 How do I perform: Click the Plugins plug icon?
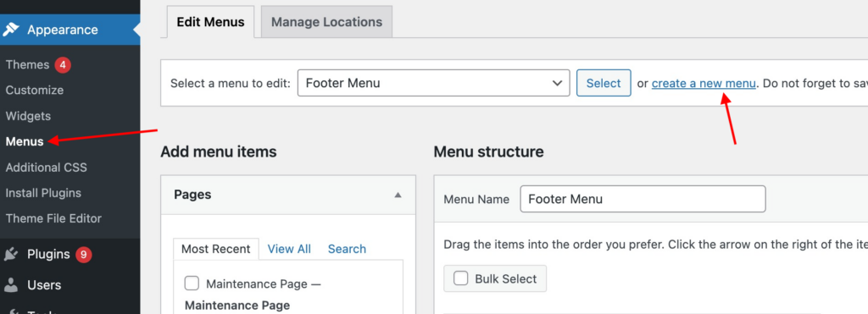coord(11,254)
